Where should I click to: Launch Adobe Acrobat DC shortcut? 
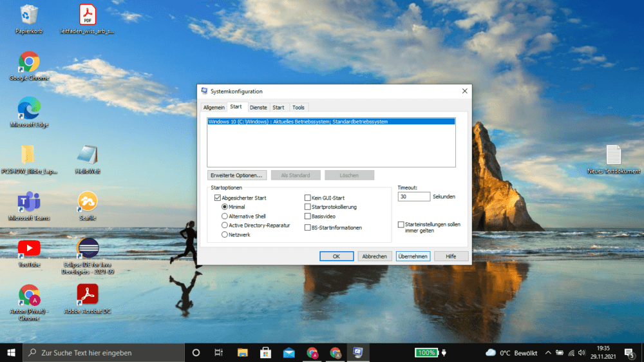tap(88, 299)
